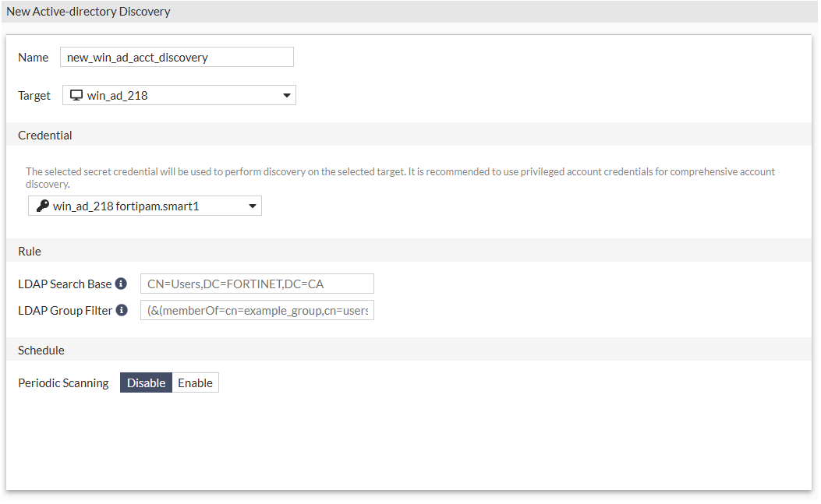
Task: Click the caret on the fortipam.smart1 credential
Action: [252, 205]
